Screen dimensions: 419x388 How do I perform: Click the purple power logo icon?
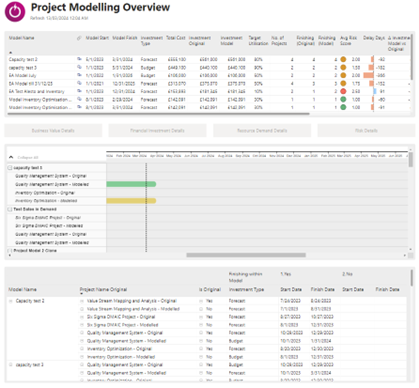15,12
